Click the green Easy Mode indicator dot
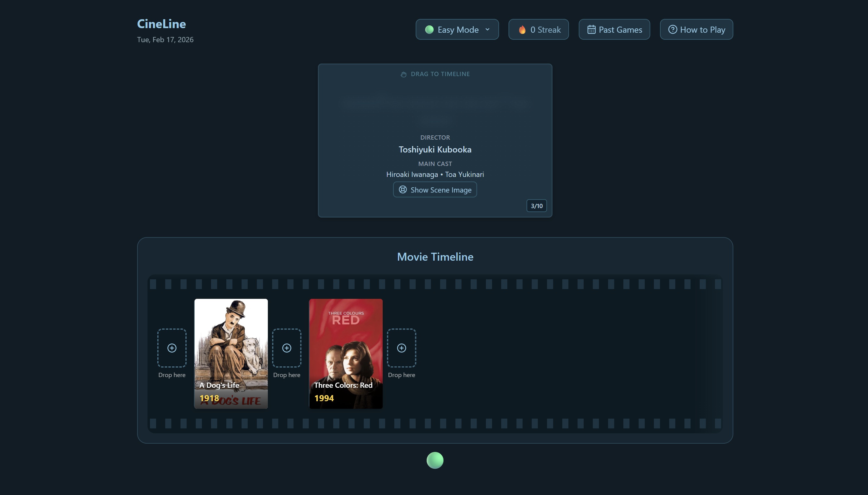868x495 pixels. click(x=429, y=30)
